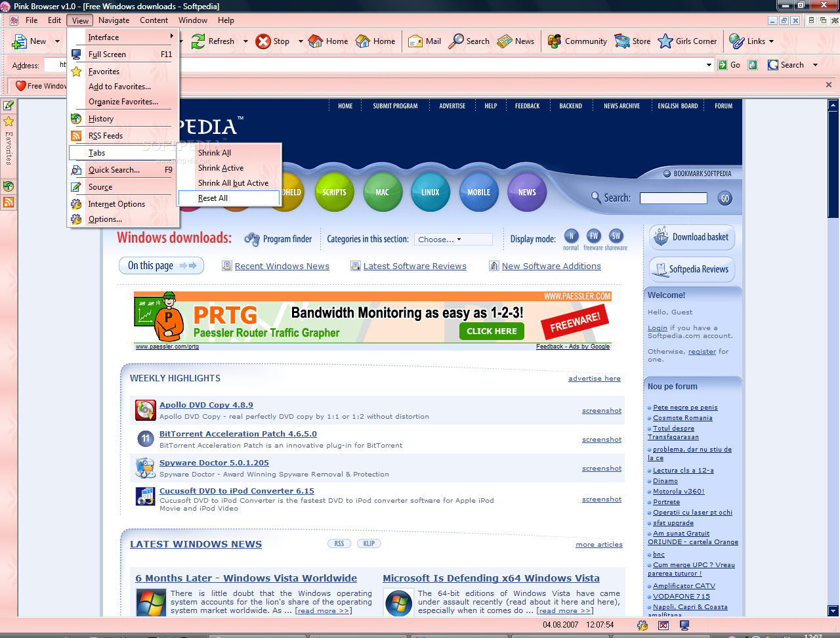Open the History icon in left sidebar
Screen dimensions: 840x638
point(9,186)
